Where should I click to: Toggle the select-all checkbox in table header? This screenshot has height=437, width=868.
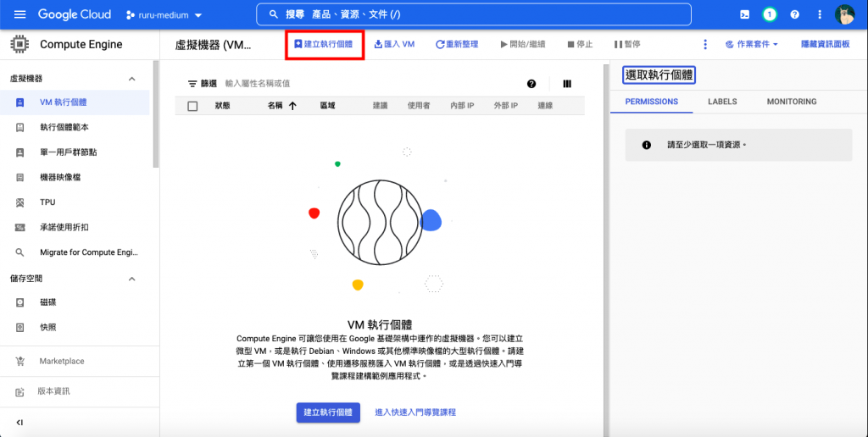192,106
